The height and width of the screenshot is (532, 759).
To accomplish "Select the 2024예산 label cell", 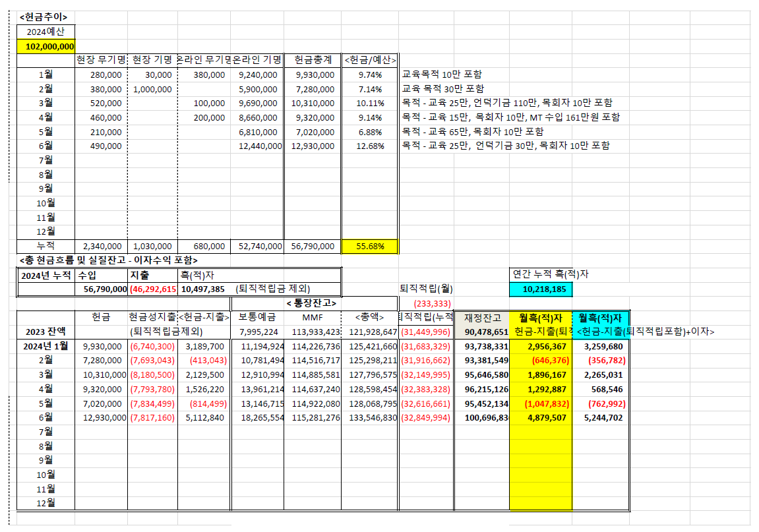I will [46, 32].
